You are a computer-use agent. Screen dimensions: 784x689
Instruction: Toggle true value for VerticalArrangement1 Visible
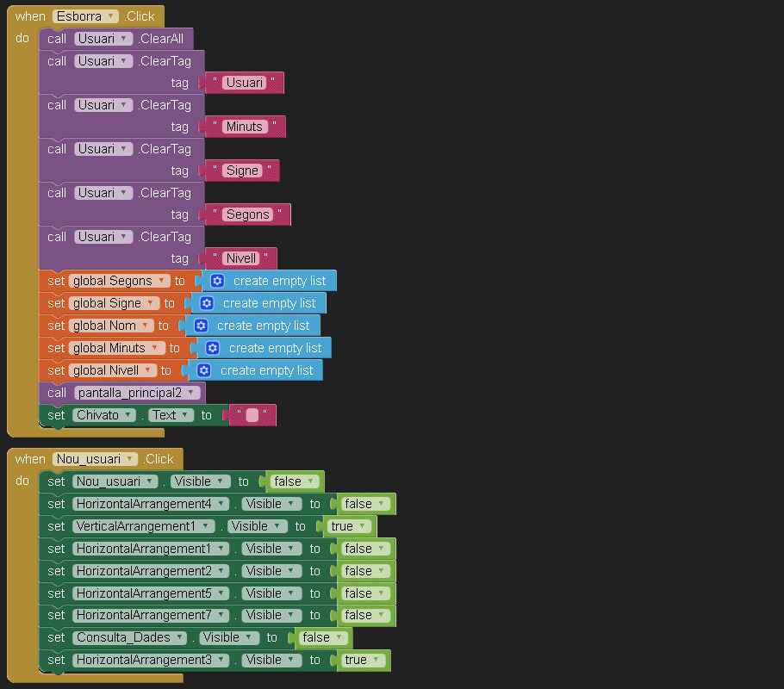(348, 526)
